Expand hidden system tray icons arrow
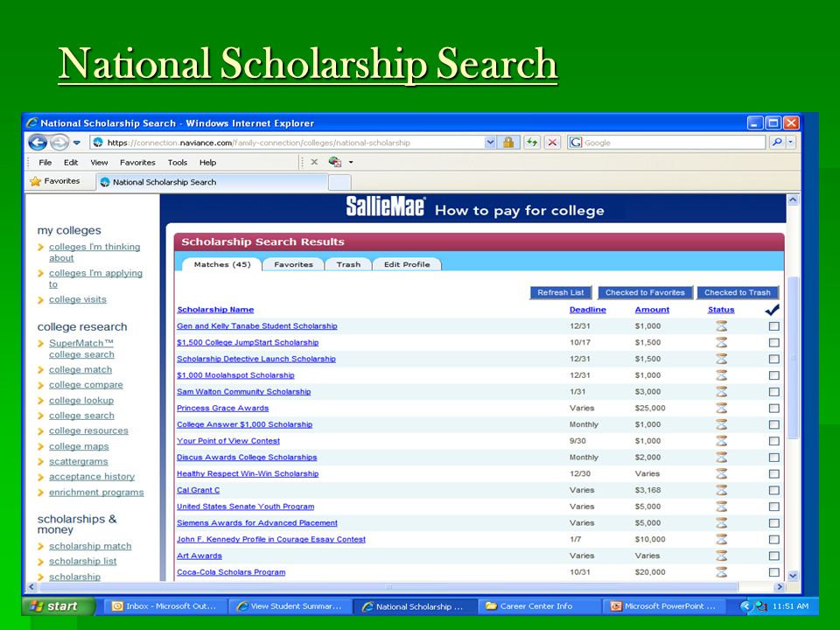This screenshot has width=840, height=630. click(x=745, y=606)
